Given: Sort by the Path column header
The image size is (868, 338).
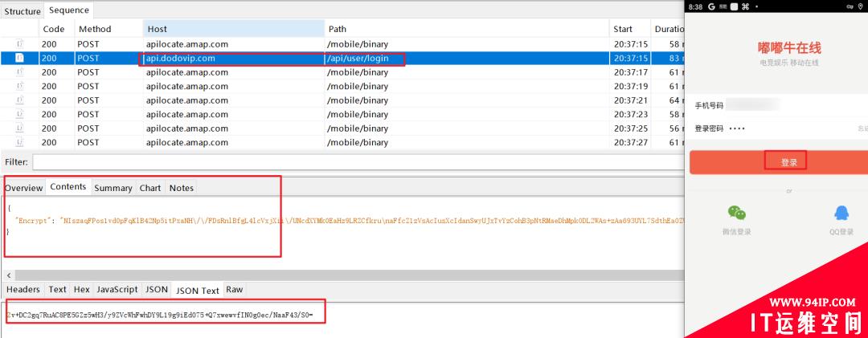Looking at the screenshot, I should 337,29.
